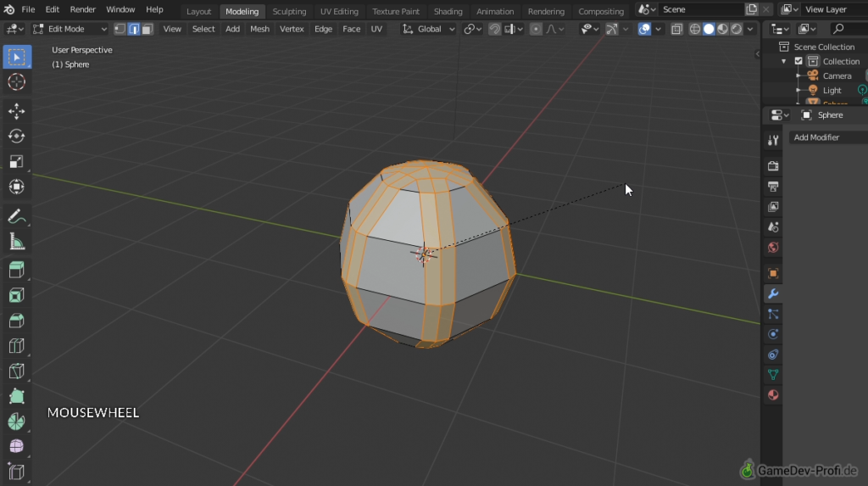Open the overlays options dropdown
868x486 pixels.
(x=658, y=29)
